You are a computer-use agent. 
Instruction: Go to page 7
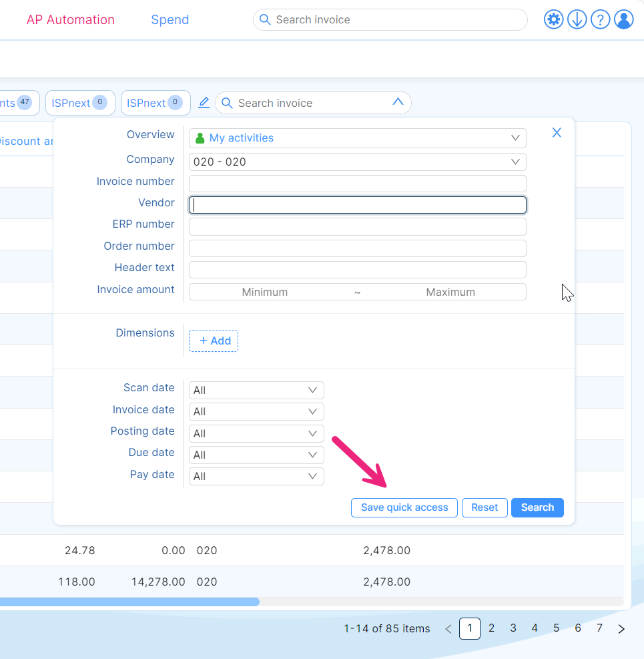pos(599,628)
